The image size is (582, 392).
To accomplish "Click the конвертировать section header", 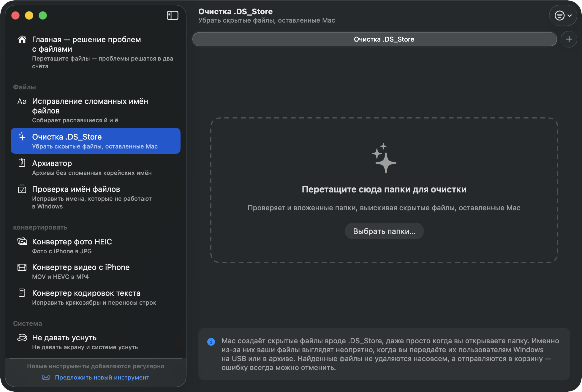I will [40, 227].
